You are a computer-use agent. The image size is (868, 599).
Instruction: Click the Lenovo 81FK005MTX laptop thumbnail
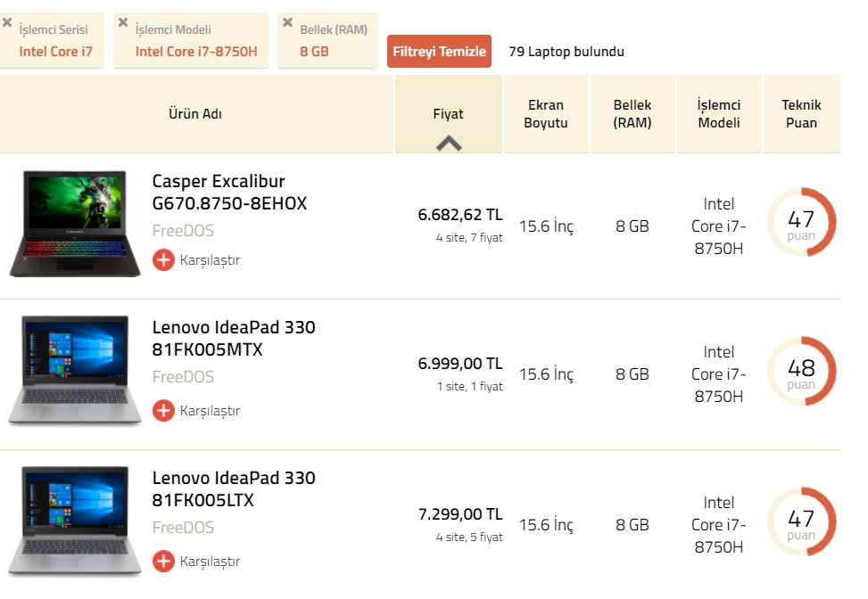75,371
